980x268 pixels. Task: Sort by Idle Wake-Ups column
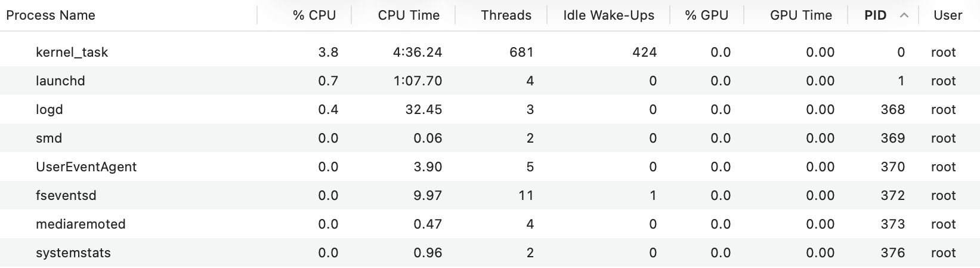(x=608, y=16)
